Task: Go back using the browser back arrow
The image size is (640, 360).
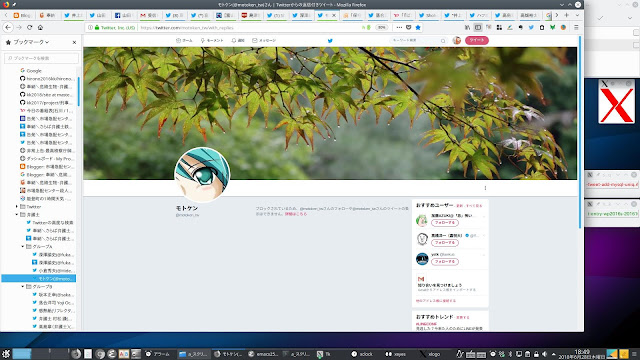Action: pyautogui.click(x=8, y=27)
